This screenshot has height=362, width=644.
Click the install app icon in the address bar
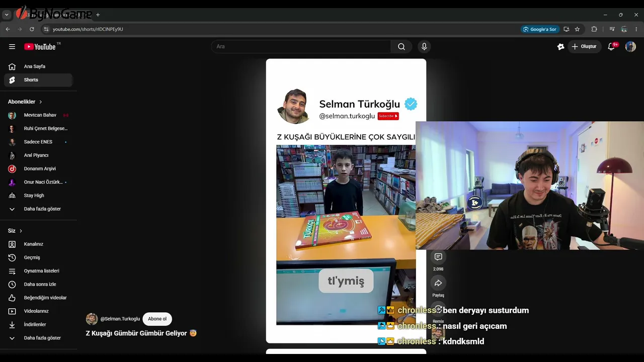point(567,29)
